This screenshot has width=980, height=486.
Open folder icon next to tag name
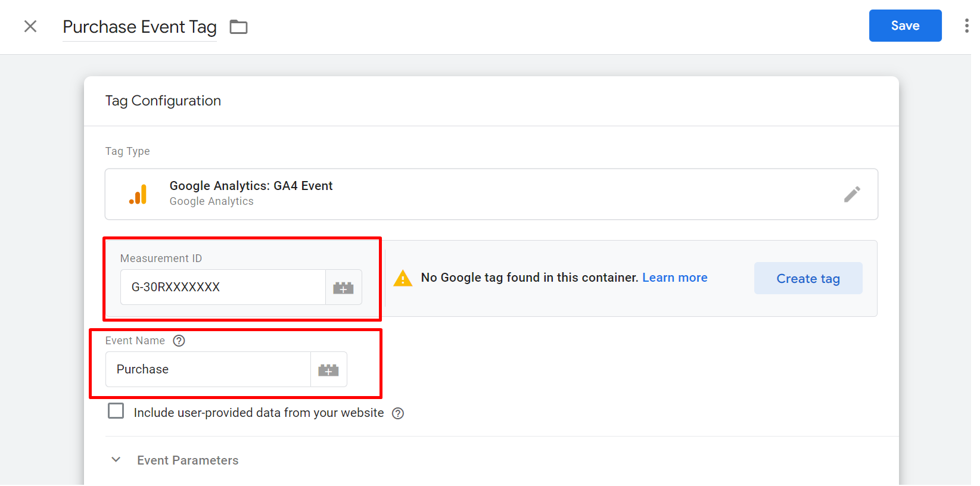(x=238, y=27)
